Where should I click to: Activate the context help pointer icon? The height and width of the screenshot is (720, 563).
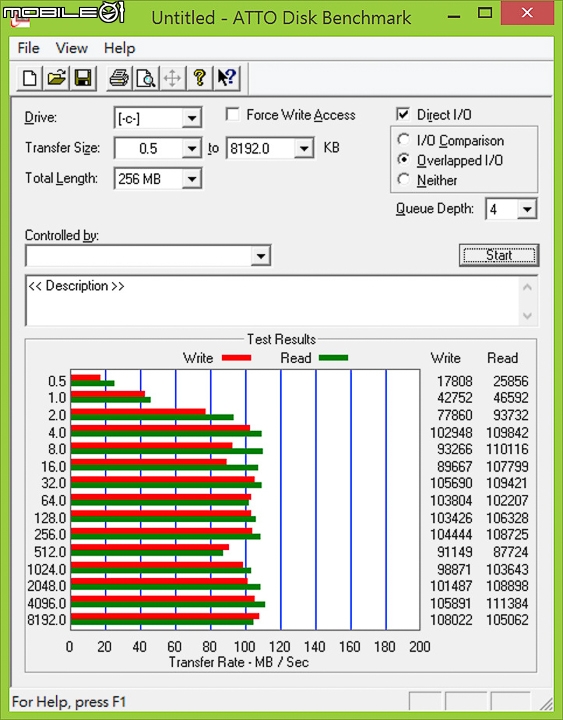coord(226,78)
